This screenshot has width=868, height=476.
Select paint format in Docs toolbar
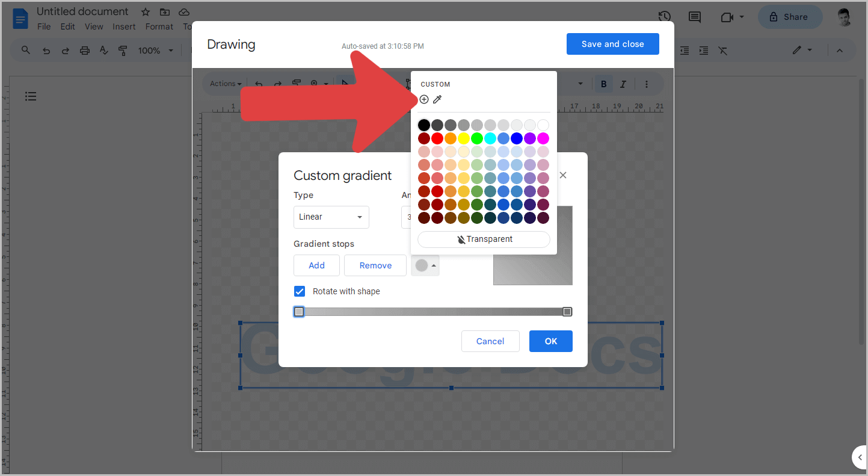(123, 51)
